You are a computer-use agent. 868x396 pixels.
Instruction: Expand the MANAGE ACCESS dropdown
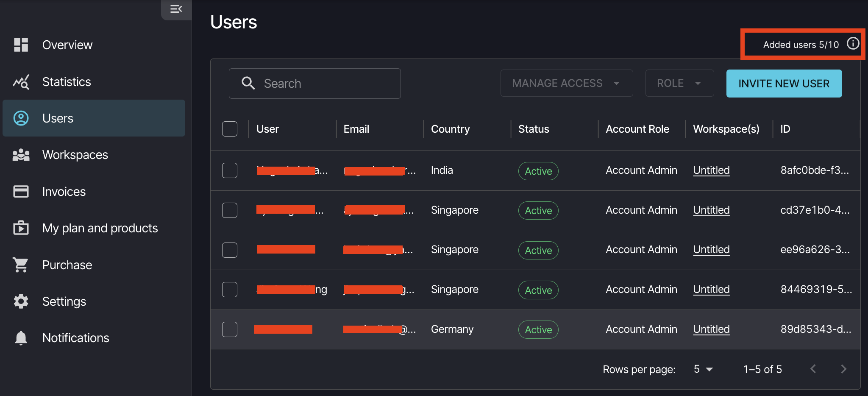(x=567, y=83)
